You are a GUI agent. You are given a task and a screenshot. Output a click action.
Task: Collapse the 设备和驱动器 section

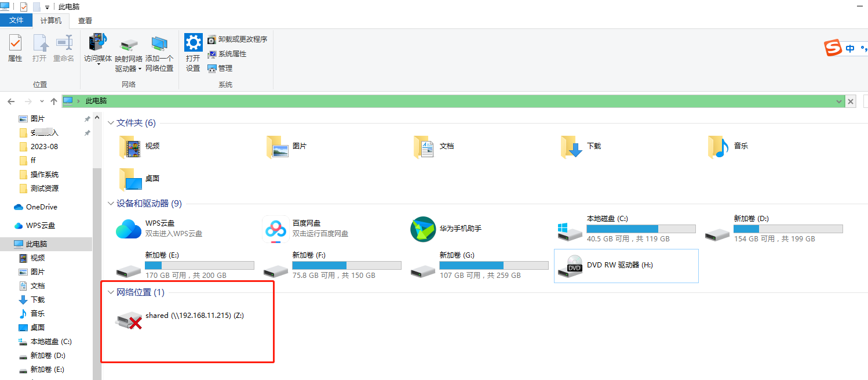[x=111, y=203]
